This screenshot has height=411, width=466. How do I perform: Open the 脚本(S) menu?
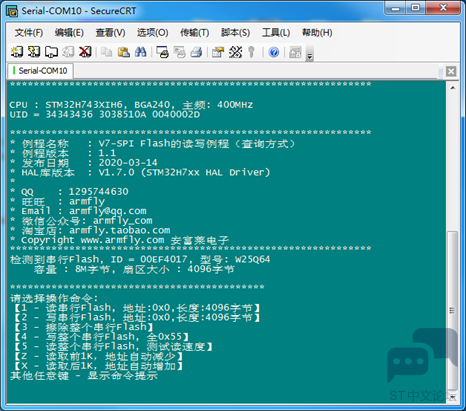pos(235,33)
